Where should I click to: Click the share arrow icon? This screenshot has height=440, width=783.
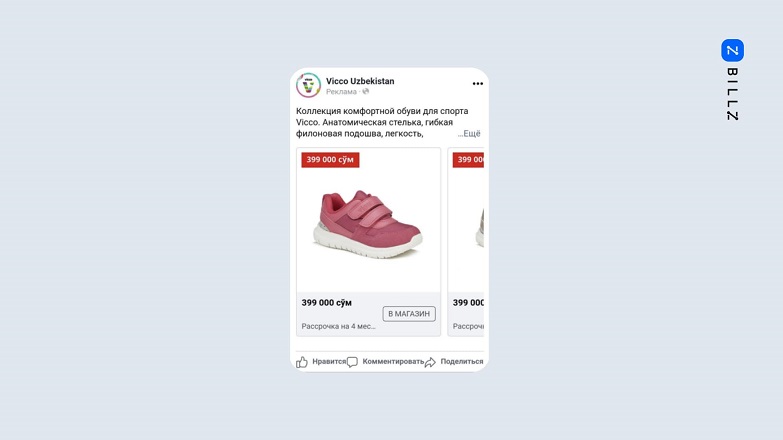coord(430,362)
